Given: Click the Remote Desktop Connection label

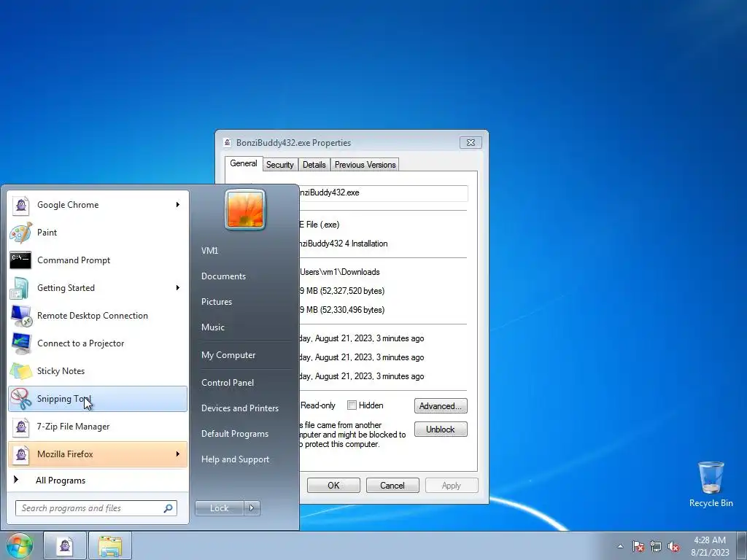Looking at the screenshot, I should click(x=93, y=315).
